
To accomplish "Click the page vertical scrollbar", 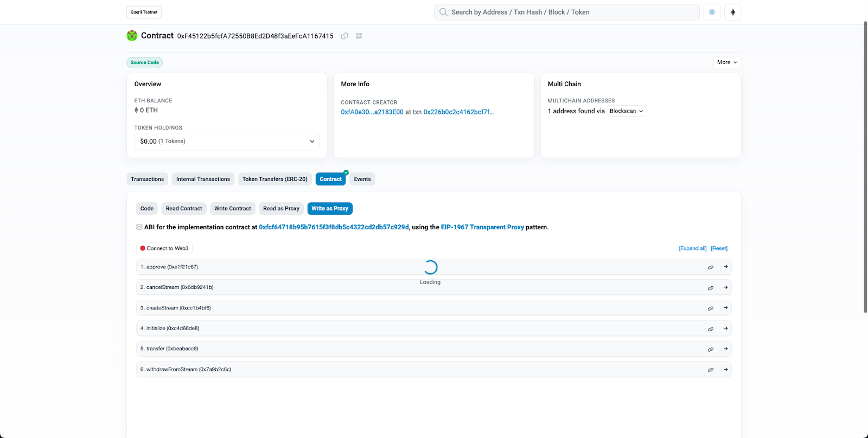I will click(x=865, y=167).
